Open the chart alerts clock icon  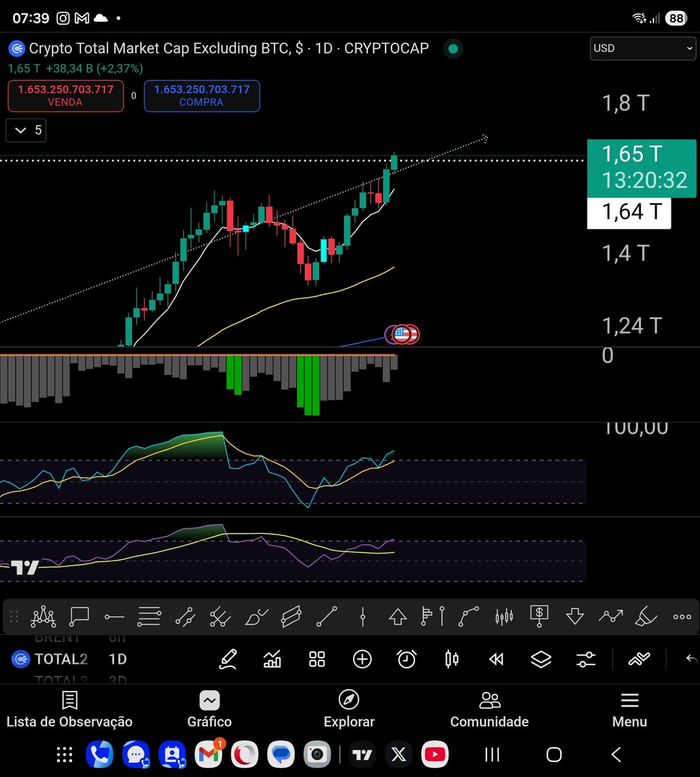[406, 659]
